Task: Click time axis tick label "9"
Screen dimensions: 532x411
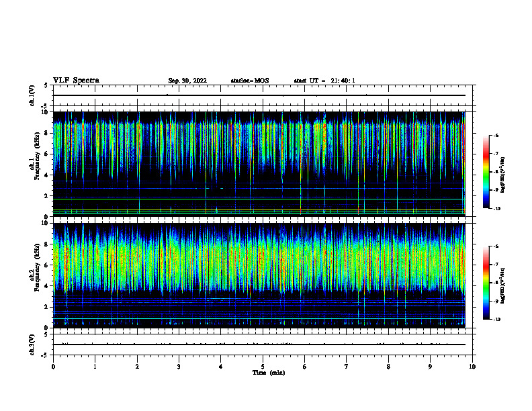Action: tap(430, 367)
